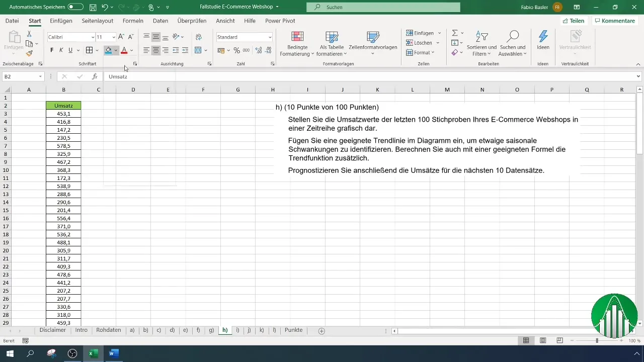Screen dimensions: 644x362
Task: Open Sortieren und Filtern menu
Action: point(481,43)
